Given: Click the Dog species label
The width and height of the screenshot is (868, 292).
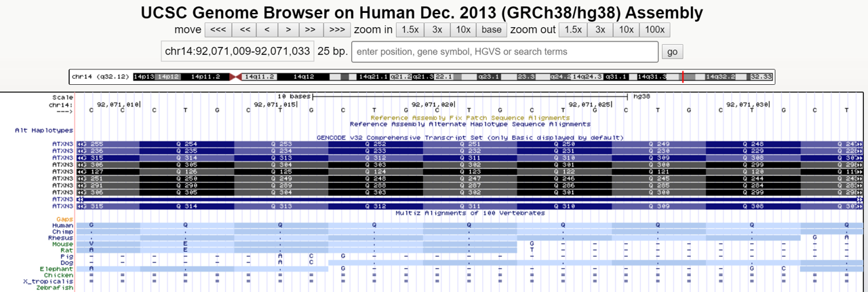Looking at the screenshot, I should 67,262.
